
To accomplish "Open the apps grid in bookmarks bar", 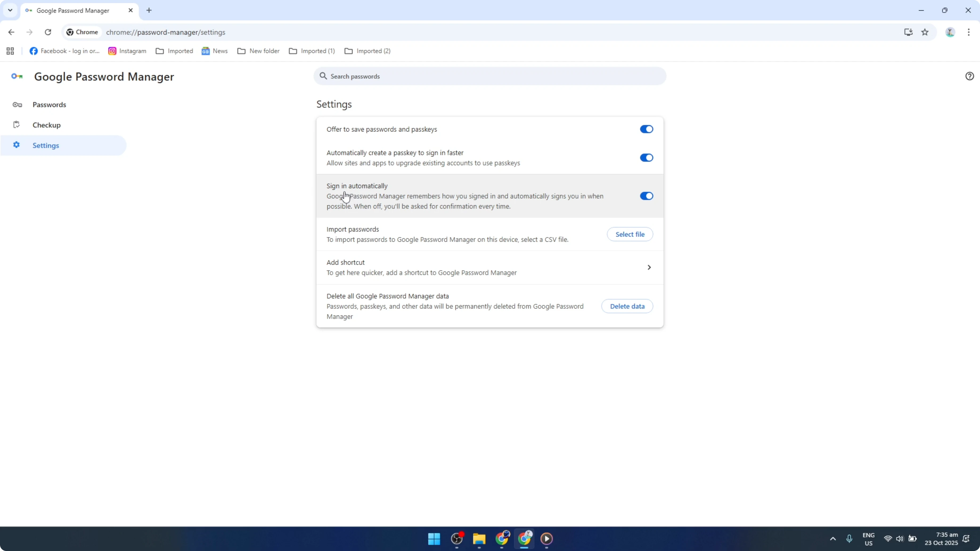I will pos(10,51).
